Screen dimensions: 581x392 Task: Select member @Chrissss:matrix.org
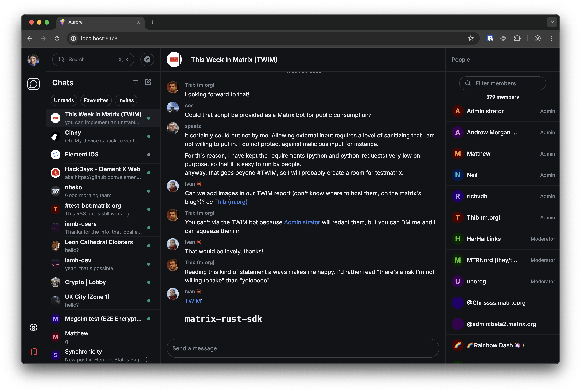tap(502, 303)
